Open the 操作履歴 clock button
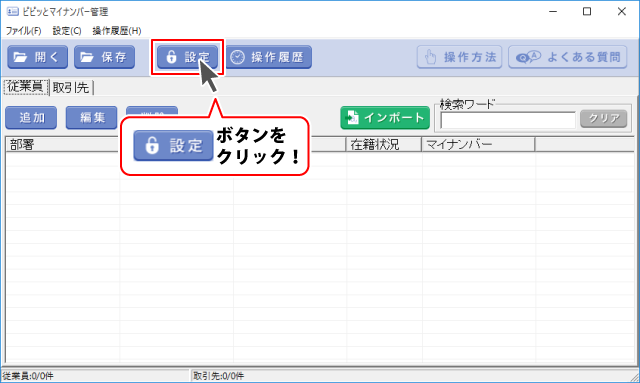640x383 pixels. coord(269,57)
